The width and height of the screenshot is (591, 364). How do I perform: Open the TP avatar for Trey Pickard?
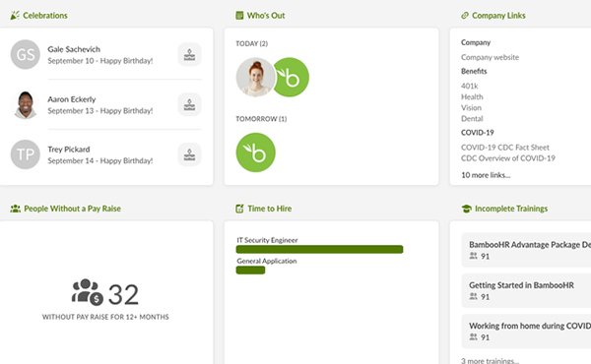pos(26,154)
